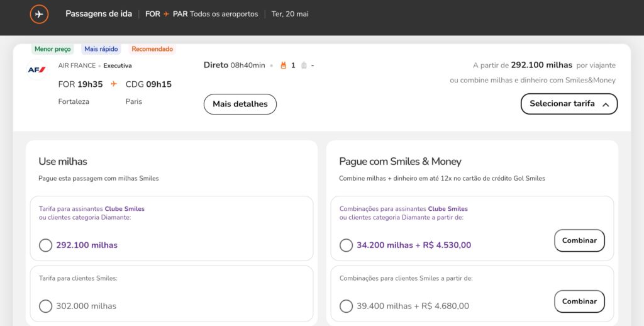Click the Menor preço tag
This screenshot has width=644, height=326.
click(53, 49)
